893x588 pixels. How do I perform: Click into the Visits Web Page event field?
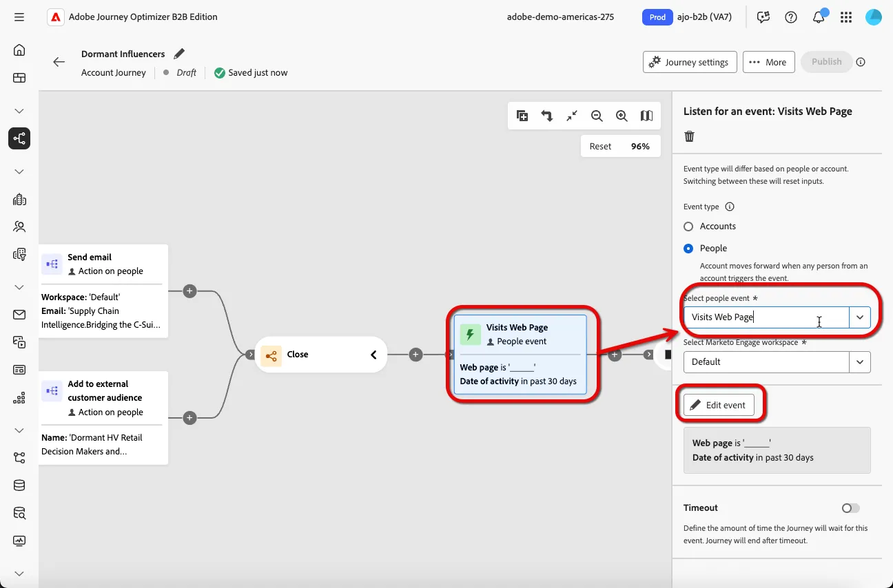point(766,317)
